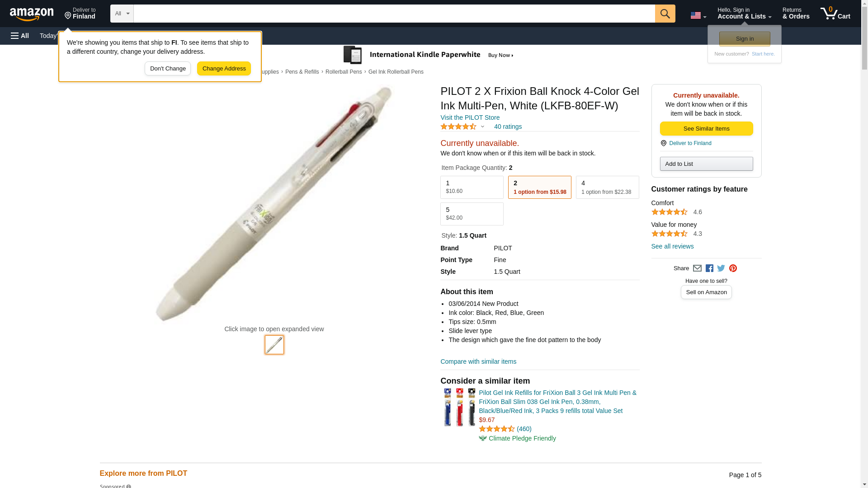Open the All hamburger menu
Screen dimensions: 868x488
(x=20, y=36)
